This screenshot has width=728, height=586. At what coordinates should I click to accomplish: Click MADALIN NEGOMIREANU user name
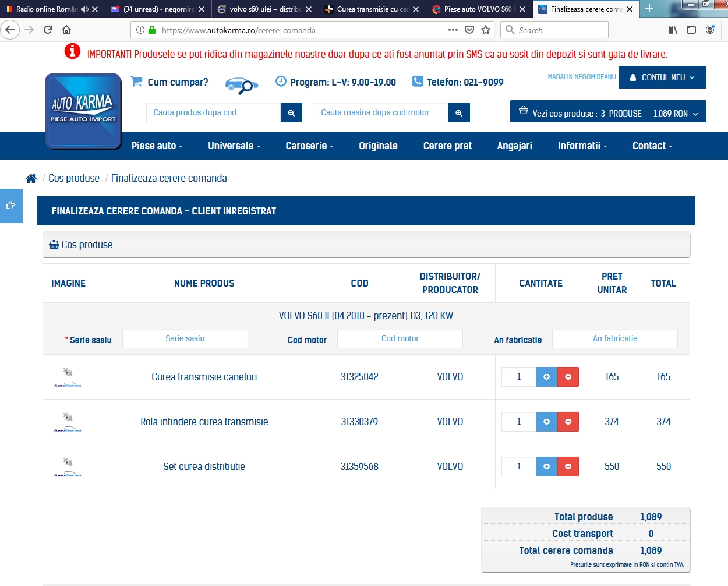point(582,77)
